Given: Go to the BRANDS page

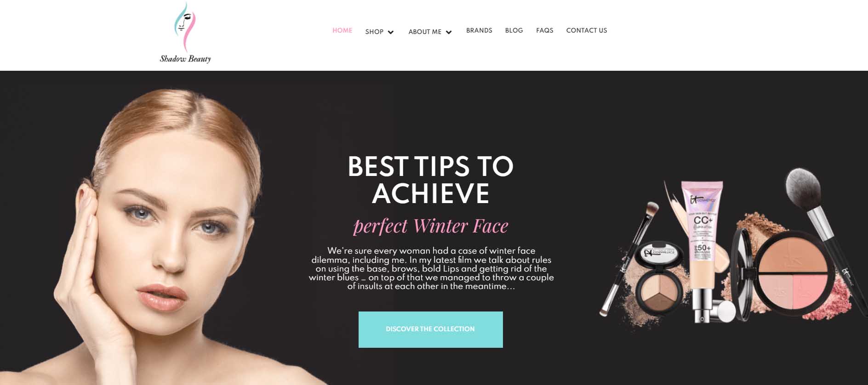Looking at the screenshot, I should point(479,30).
